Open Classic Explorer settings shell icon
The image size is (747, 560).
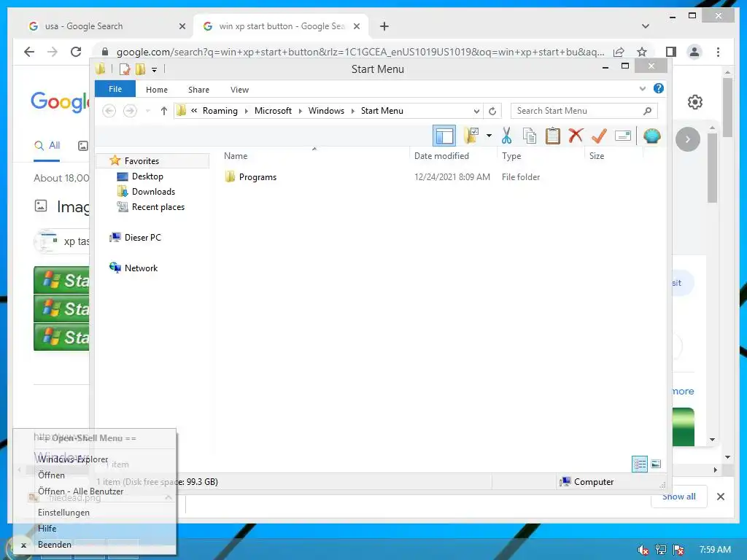point(651,136)
